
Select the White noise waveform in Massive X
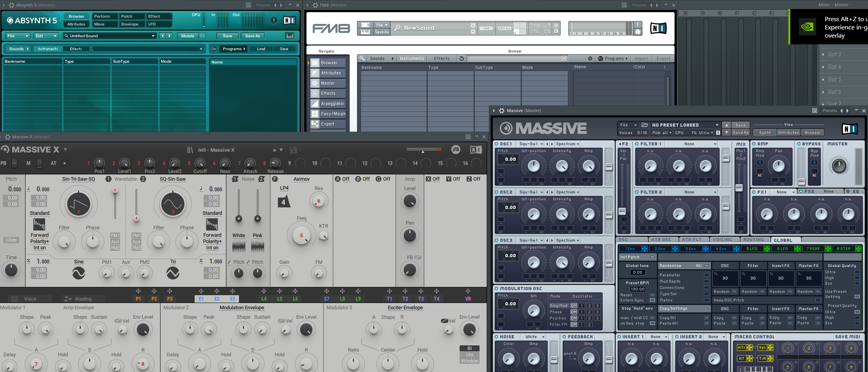click(239, 247)
